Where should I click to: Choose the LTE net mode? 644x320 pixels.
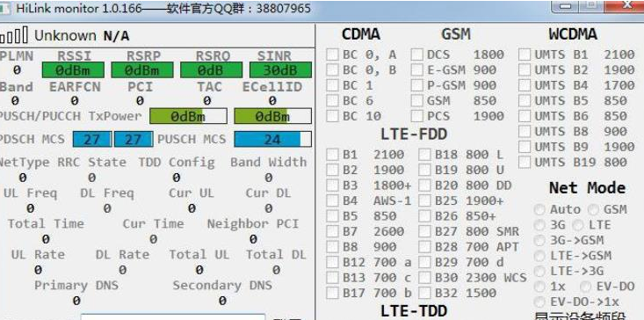pos(578,225)
